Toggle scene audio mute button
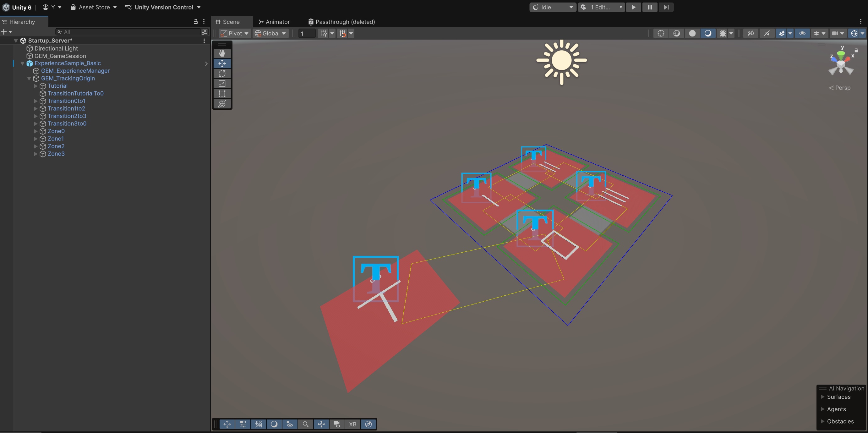Image resolution: width=868 pixels, height=433 pixels. pyautogui.click(x=767, y=33)
